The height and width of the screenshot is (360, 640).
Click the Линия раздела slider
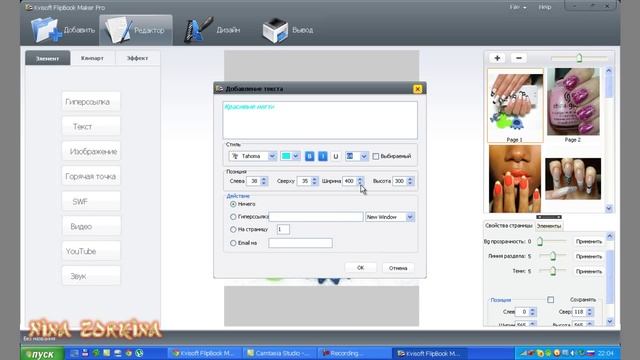point(552,256)
